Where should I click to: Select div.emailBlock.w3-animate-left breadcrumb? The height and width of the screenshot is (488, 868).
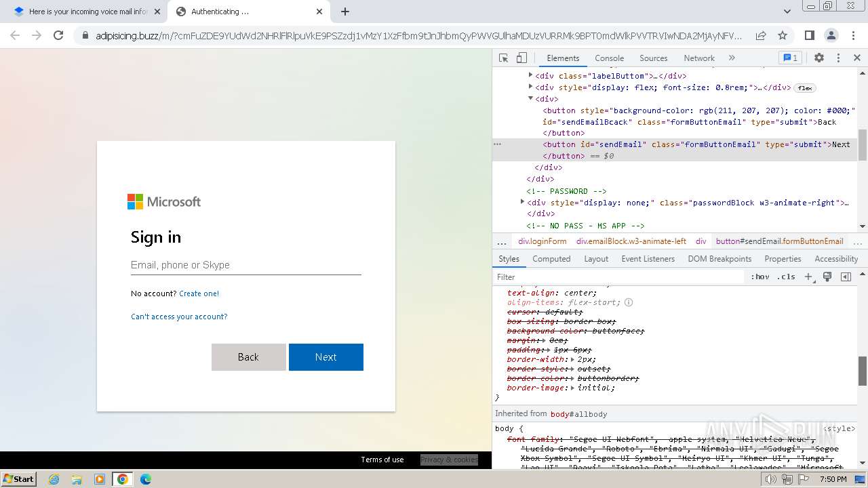[631, 241]
